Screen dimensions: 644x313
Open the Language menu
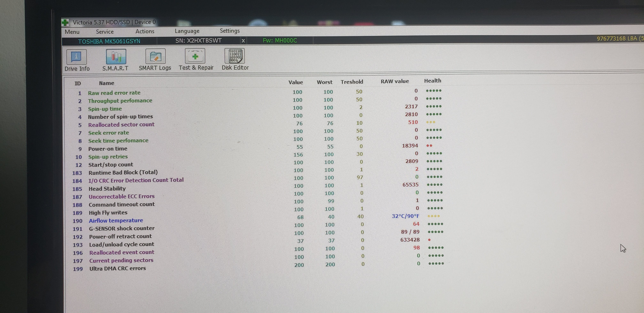pyautogui.click(x=187, y=31)
